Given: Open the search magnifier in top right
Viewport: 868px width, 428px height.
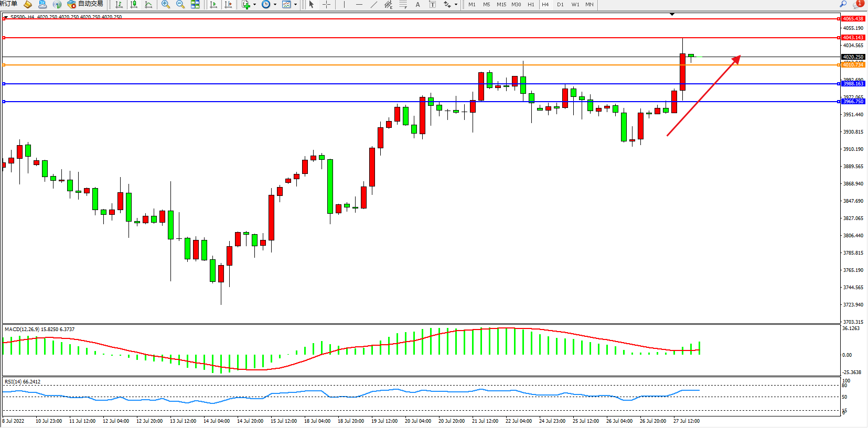Looking at the screenshot, I should pos(843,4).
